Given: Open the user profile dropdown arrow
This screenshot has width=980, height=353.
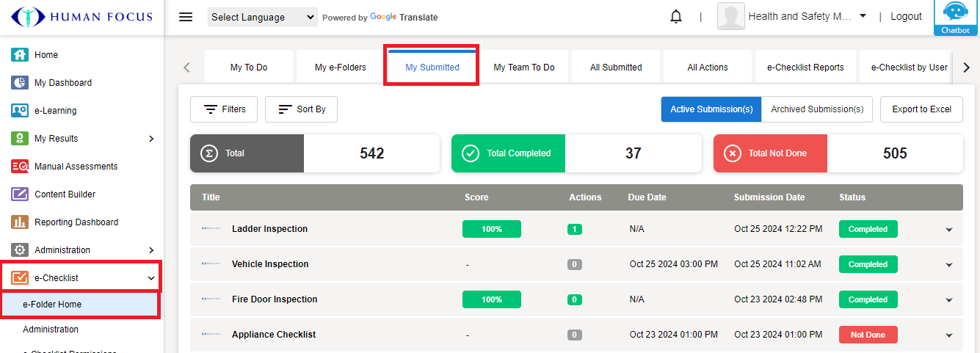Looking at the screenshot, I should [863, 16].
